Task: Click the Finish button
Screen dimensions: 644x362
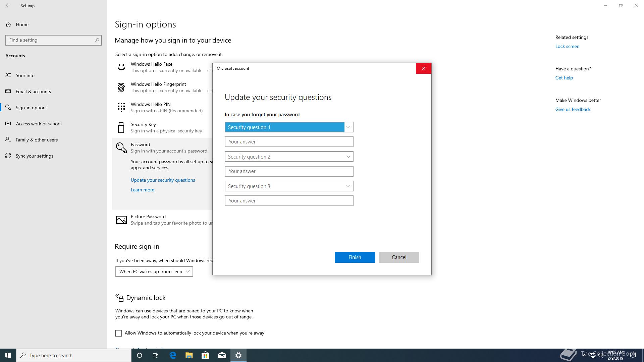Action: (355, 257)
